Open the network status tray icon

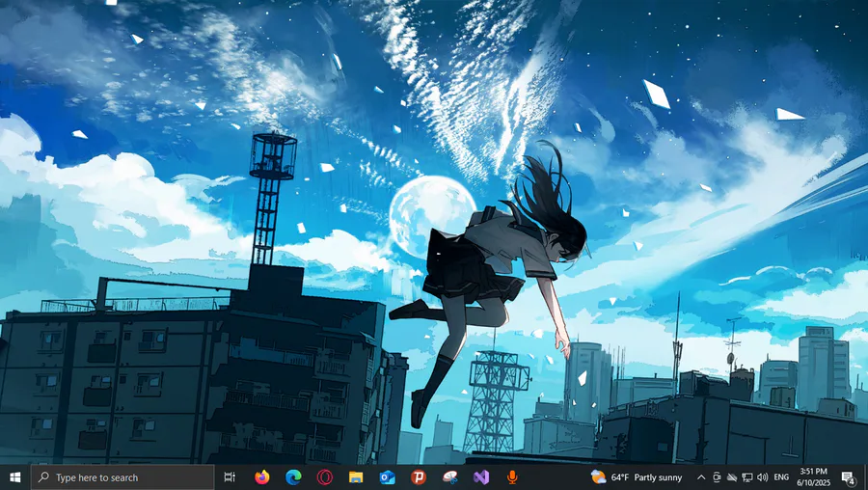(x=747, y=477)
